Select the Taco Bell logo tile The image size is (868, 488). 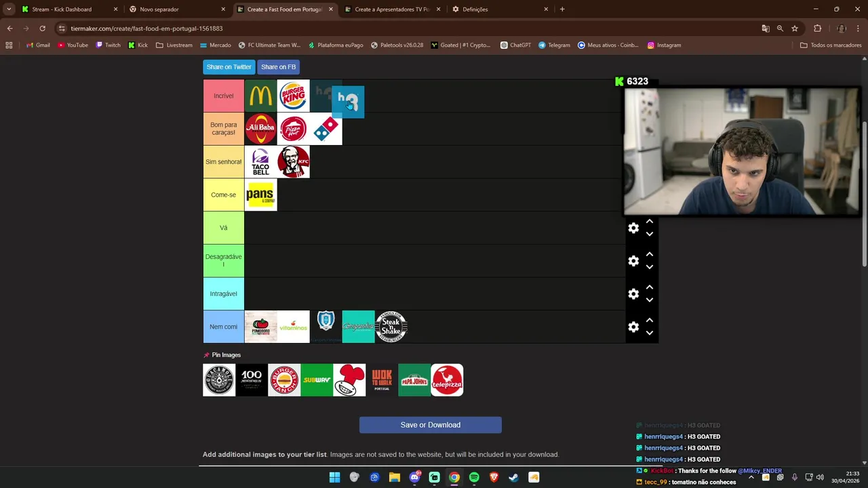[x=260, y=162]
